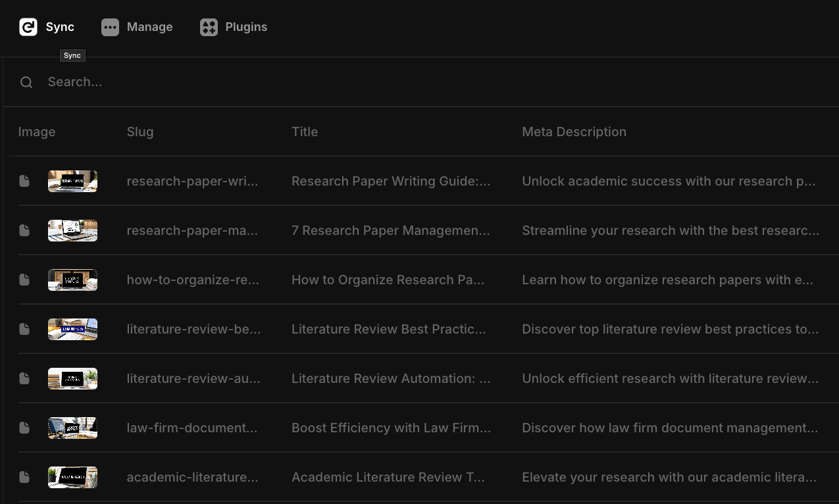Click the academic-literature row thumbnail
The image size is (839, 504).
[x=72, y=477]
